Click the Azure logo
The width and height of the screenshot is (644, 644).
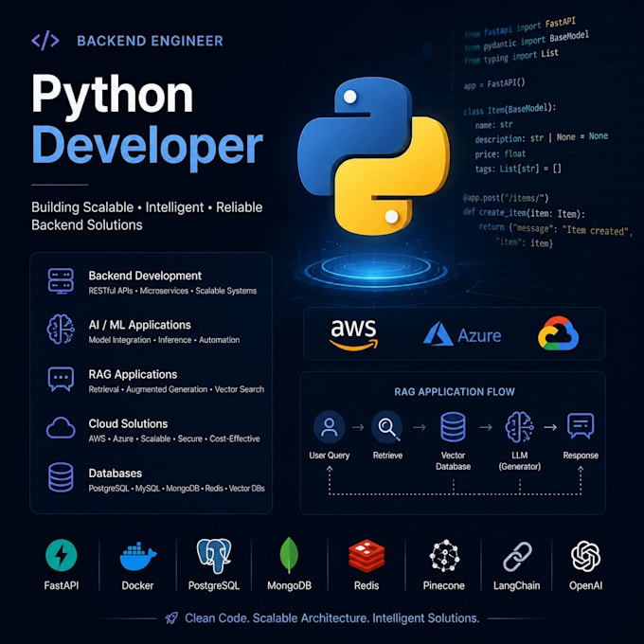tap(462, 334)
